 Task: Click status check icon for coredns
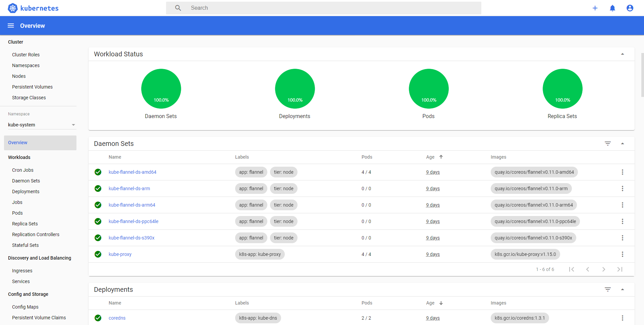click(x=98, y=318)
